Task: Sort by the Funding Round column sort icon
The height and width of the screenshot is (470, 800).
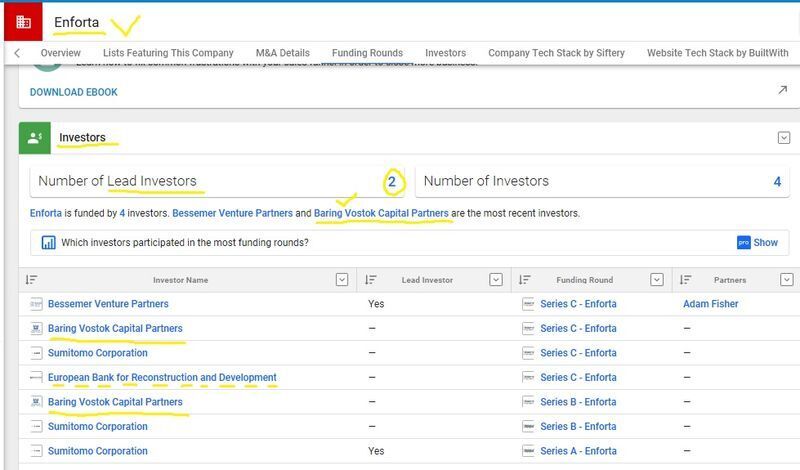Action: tap(524, 280)
